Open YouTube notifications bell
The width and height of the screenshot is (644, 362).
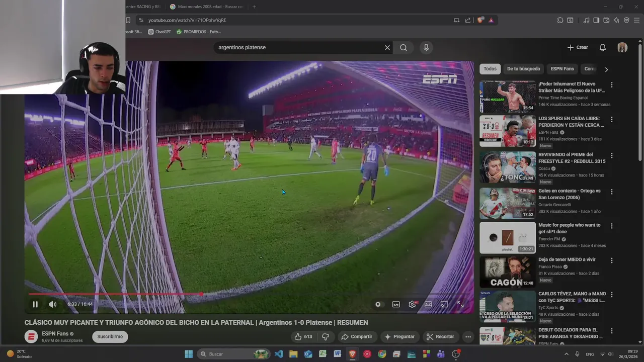603,47
